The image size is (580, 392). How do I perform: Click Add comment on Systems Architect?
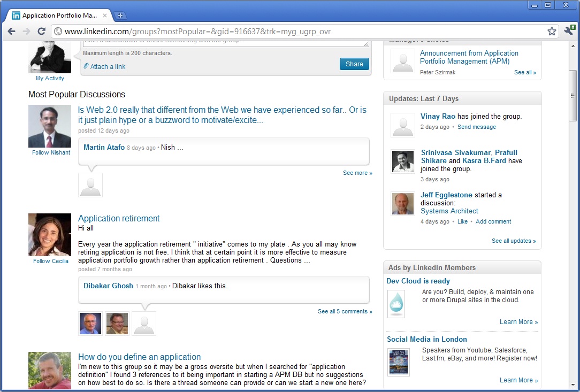pos(493,221)
